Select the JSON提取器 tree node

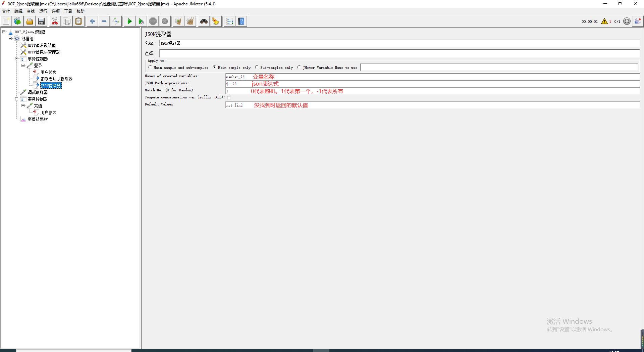click(51, 86)
